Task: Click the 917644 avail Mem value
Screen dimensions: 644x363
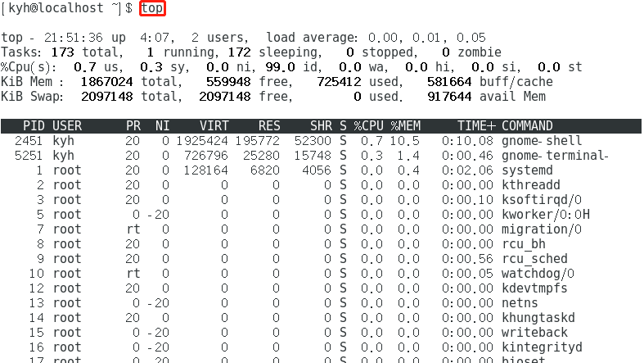Action: click(x=449, y=97)
